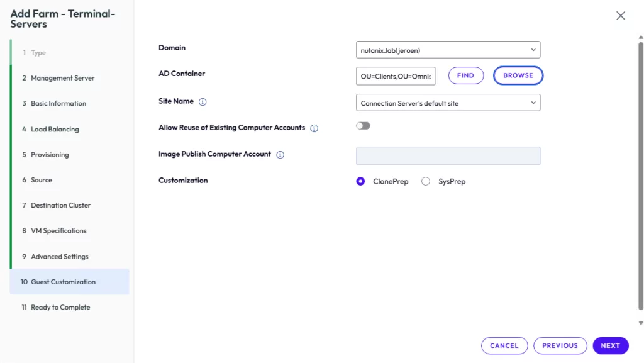This screenshot has width=644, height=363.
Task: Go to Management Server step
Action: coord(62,78)
